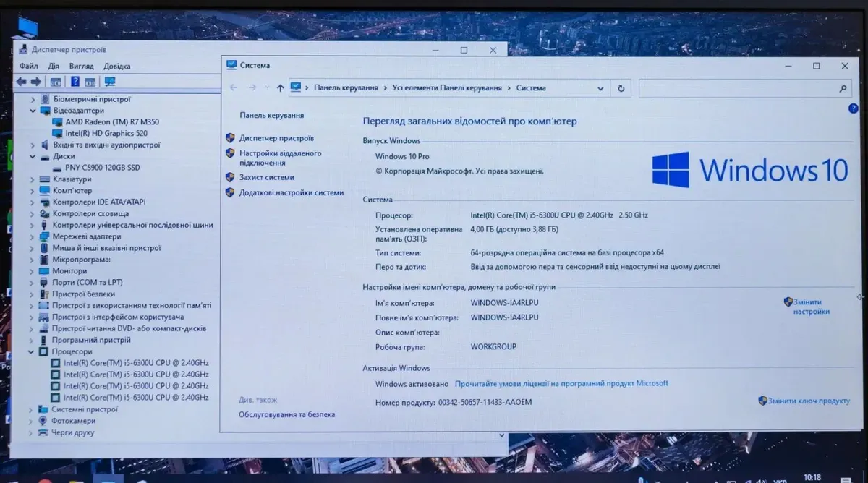This screenshot has height=483, width=868.
Task: Expand the Мережеві адаптери category
Action: click(32, 236)
